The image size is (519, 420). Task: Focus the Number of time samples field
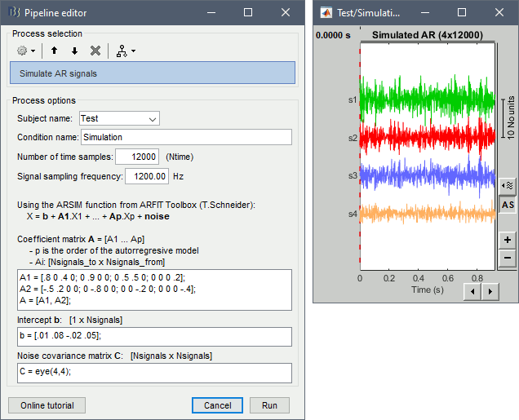coord(137,157)
